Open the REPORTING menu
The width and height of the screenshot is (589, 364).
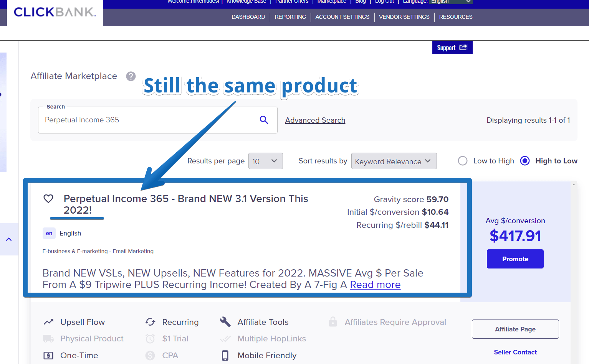(x=290, y=17)
